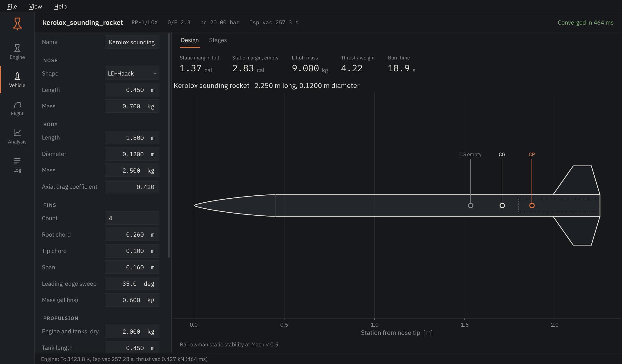Click the CP marker circle on rocket
The width and height of the screenshot is (622, 364).
tap(532, 205)
